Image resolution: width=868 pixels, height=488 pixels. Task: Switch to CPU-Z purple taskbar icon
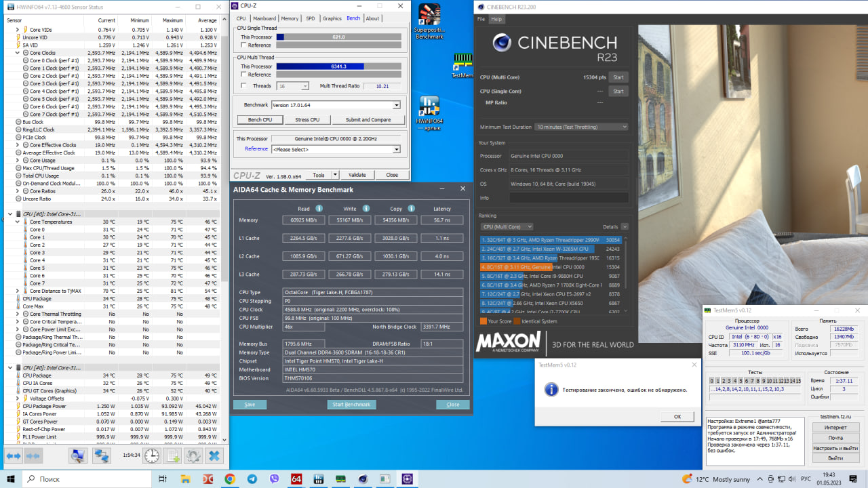tap(407, 479)
